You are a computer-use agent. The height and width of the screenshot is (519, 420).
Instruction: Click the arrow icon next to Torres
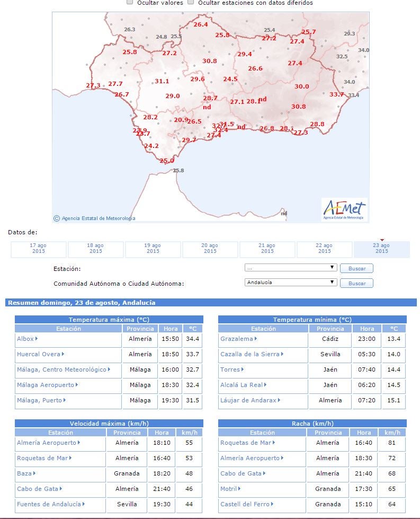coord(243,370)
